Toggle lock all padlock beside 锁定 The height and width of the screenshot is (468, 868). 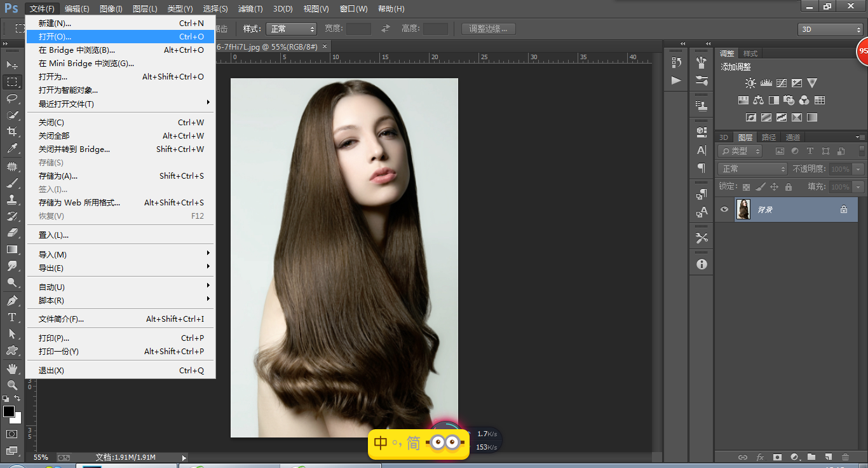pyautogui.click(x=789, y=187)
